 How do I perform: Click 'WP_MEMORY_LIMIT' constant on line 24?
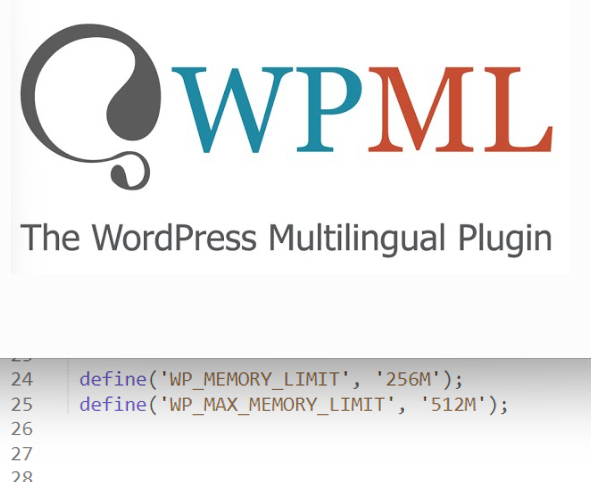click(254, 379)
